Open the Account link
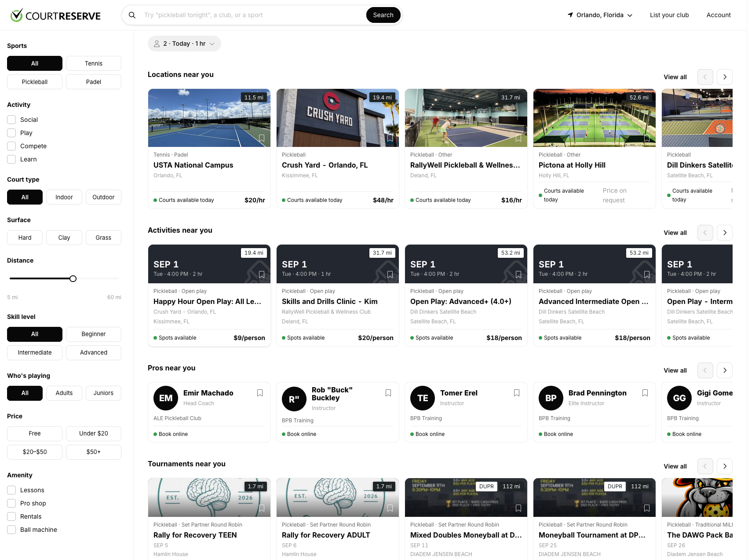 pyautogui.click(x=719, y=15)
